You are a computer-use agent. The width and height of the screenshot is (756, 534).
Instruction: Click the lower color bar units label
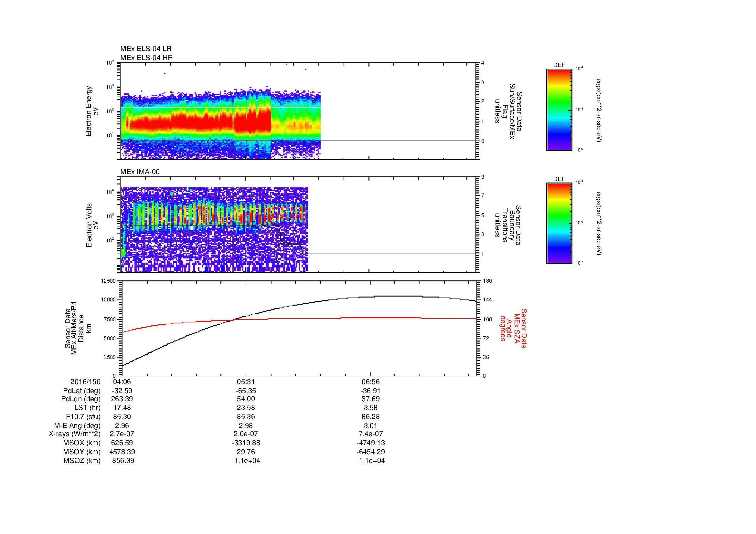point(599,224)
